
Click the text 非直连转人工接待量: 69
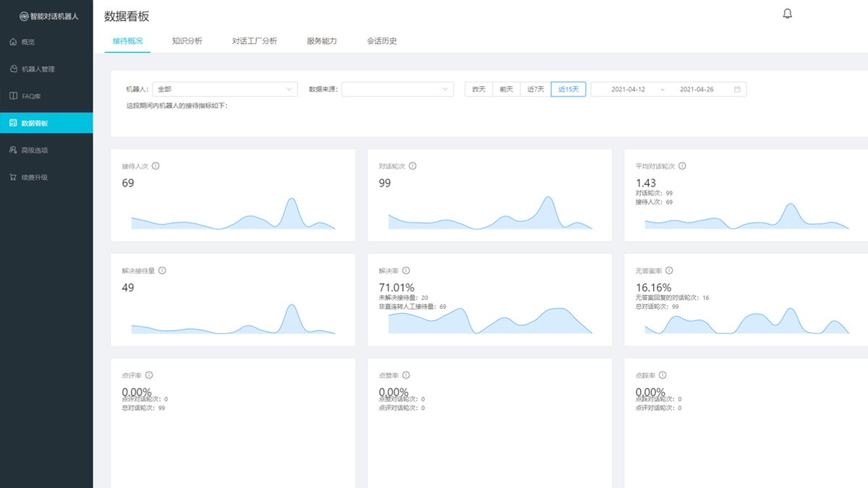tap(412, 307)
